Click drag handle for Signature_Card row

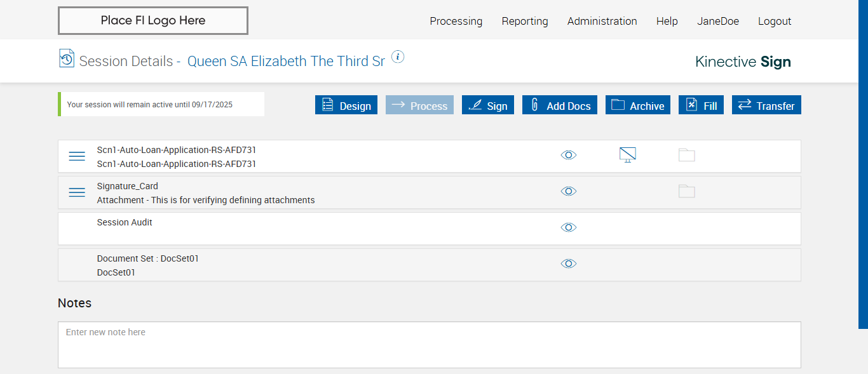click(77, 192)
